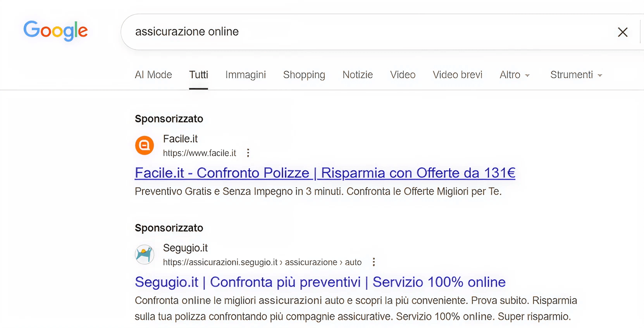644x328 pixels.
Task: Select the Tutti results tab
Action: [x=198, y=75]
